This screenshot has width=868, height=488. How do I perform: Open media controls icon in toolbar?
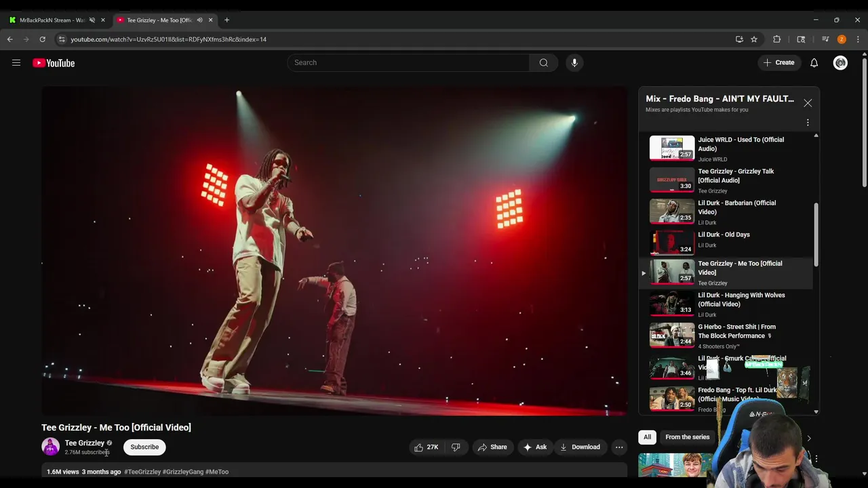(825, 39)
